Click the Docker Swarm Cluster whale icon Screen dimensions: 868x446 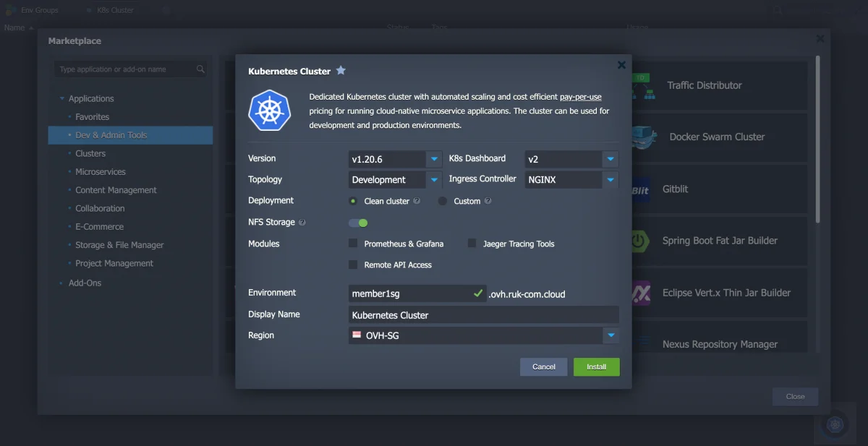[x=643, y=137]
